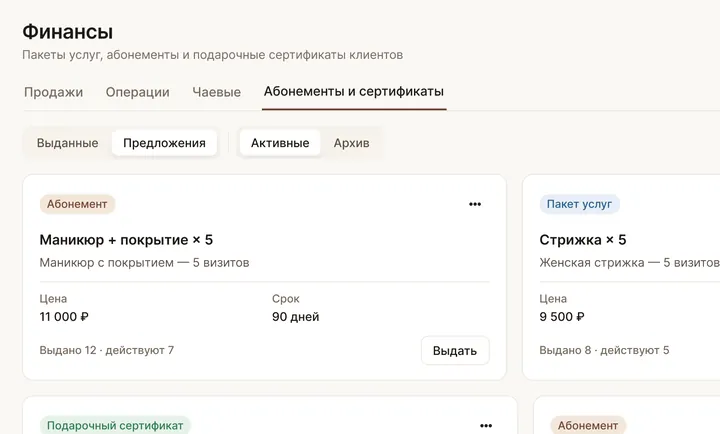Image resolution: width=720 pixels, height=434 pixels.
Task: Click the Женская стрижка description
Action: coord(630,263)
